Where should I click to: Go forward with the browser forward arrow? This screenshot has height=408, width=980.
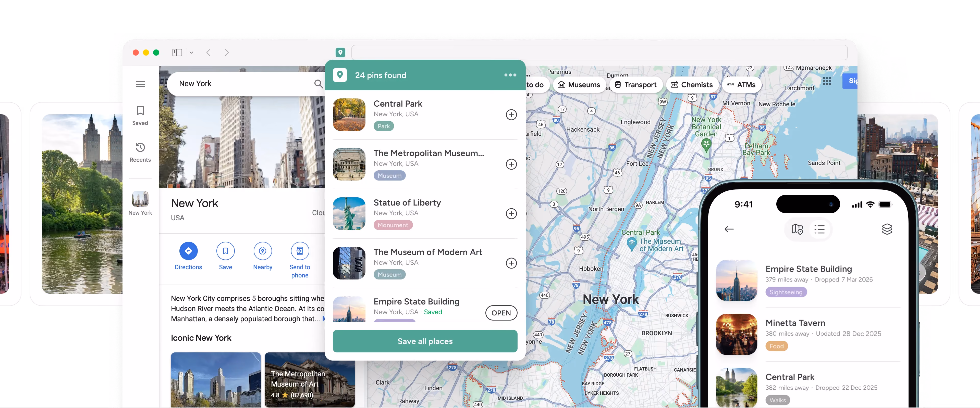pyautogui.click(x=226, y=53)
